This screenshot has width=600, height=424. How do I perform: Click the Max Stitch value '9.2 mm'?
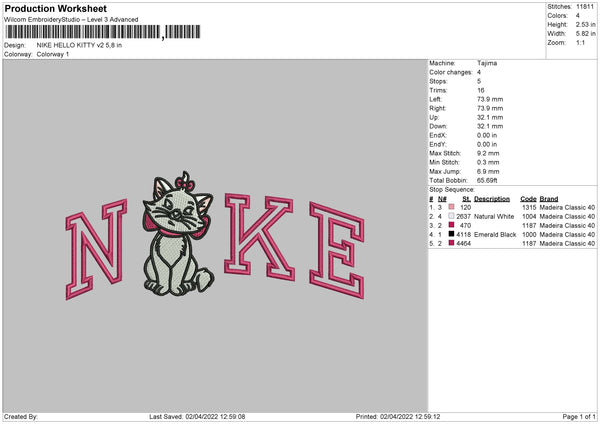[488, 153]
